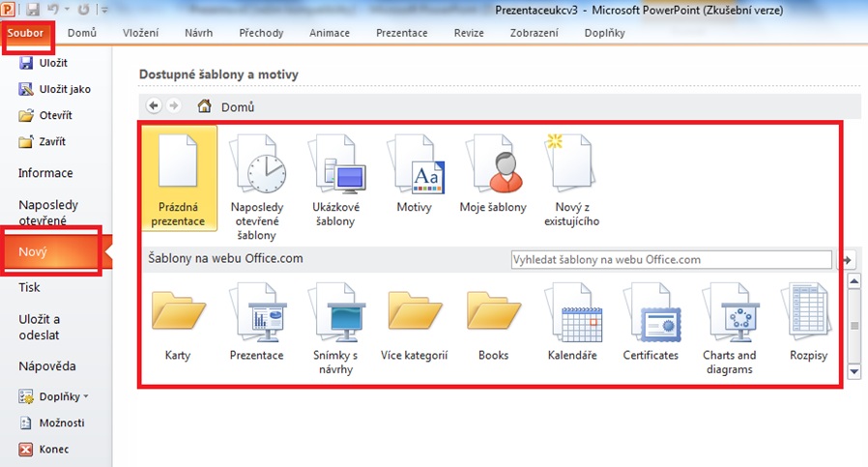Open Moje šablony
This screenshot has width=868, height=467.
click(493, 173)
